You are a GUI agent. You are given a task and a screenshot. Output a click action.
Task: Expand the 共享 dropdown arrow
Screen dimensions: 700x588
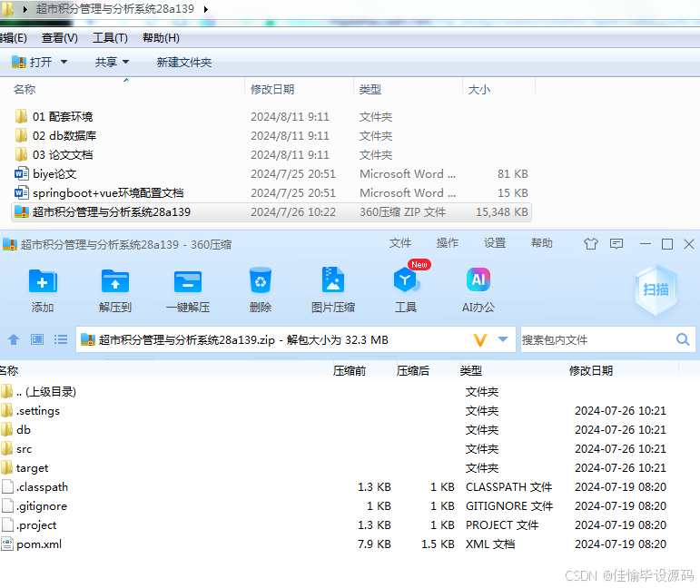click(x=125, y=62)
